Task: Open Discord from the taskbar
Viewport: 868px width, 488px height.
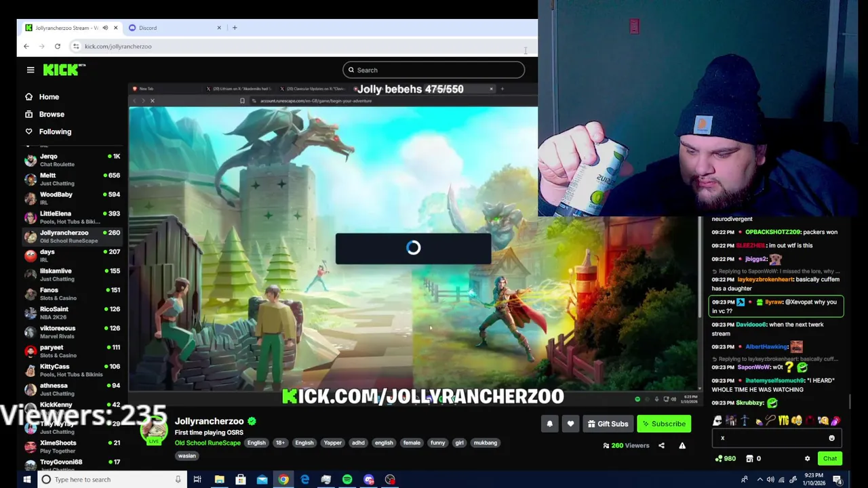Action: [369, 479]
